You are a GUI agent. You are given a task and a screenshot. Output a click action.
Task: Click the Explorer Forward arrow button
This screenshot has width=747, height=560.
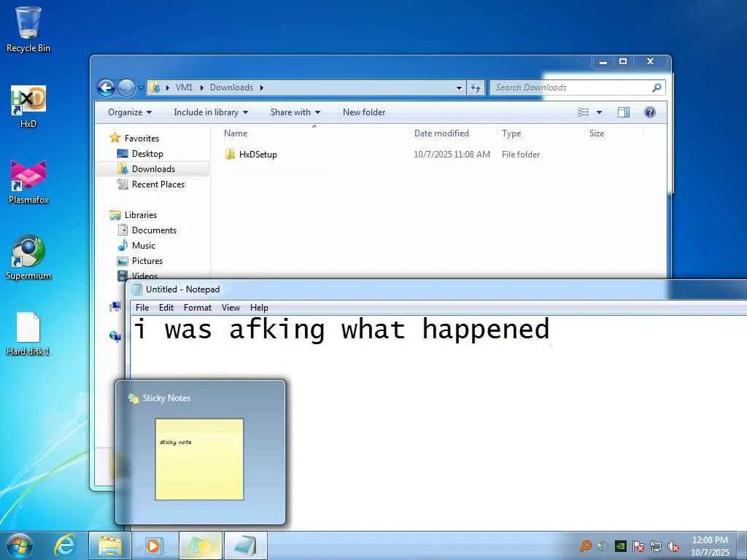(x=126, y=87)
